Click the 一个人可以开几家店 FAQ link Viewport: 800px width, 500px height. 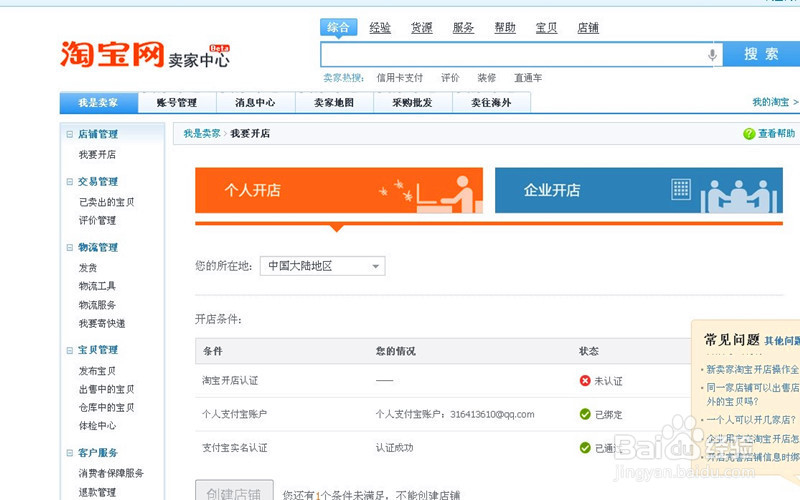(x=751, y=420)
